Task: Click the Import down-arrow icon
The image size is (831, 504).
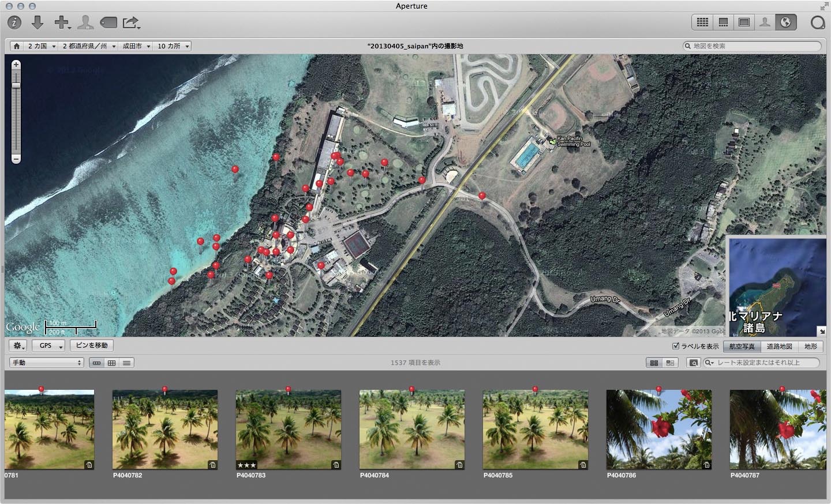Action: [x=38, y=22]
